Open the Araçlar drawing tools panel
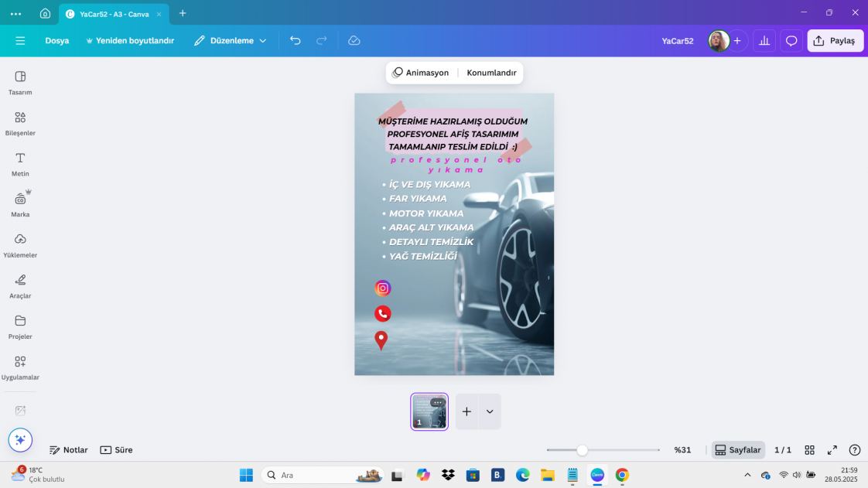 tap(20, 285)
